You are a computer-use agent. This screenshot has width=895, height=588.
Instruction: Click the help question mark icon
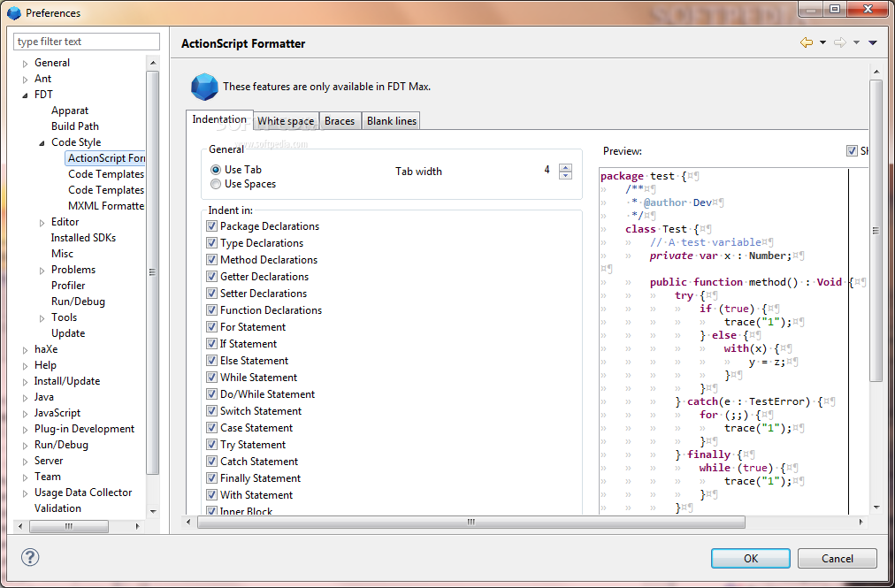pyautogui.click(x=30, y=557)
